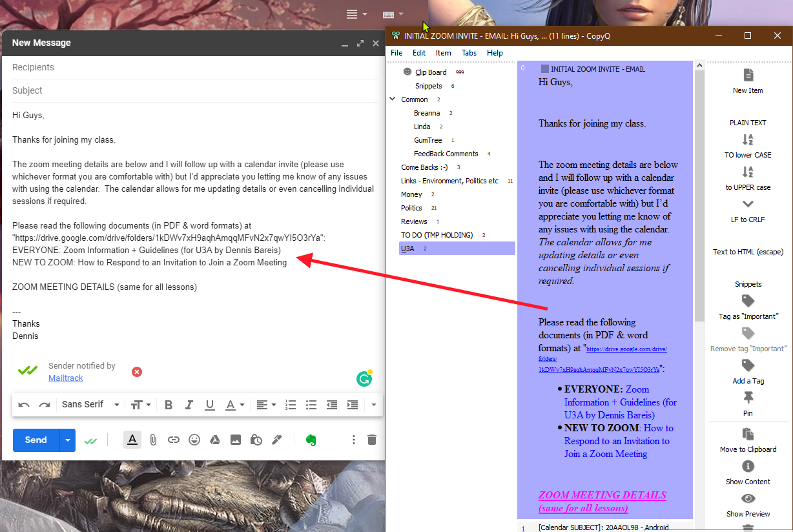This screenshot has width=793, height=532.
Task: Tag item as "Important" in CopyQ
Action: pyautogui.click(x=748, y=307)
